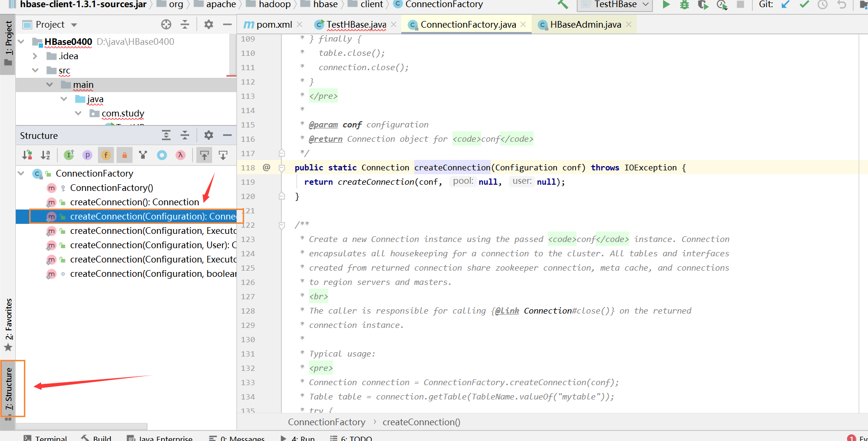The width and height of the screenshot is (868, 441).
Task: Run with profiler icon
Action: (x=722, y=4)
